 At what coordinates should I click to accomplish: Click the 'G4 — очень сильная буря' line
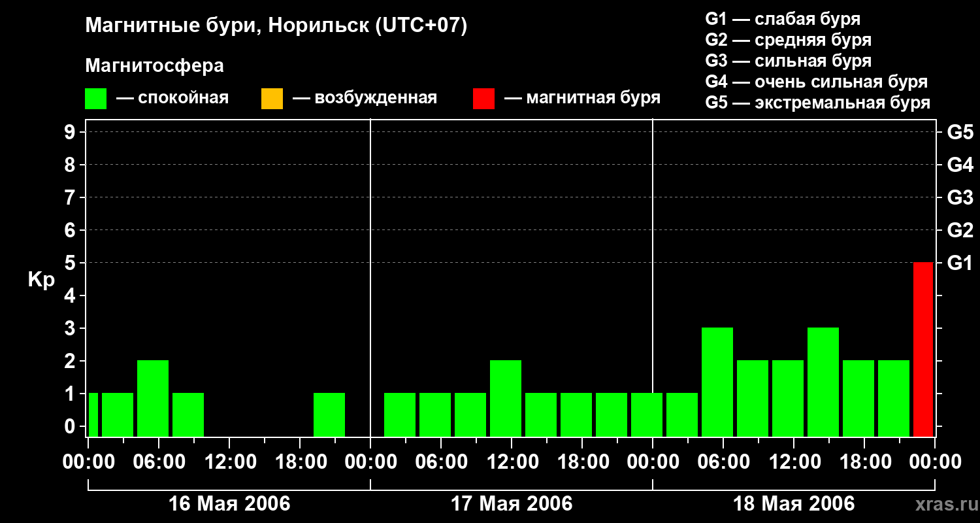point(817,82)
